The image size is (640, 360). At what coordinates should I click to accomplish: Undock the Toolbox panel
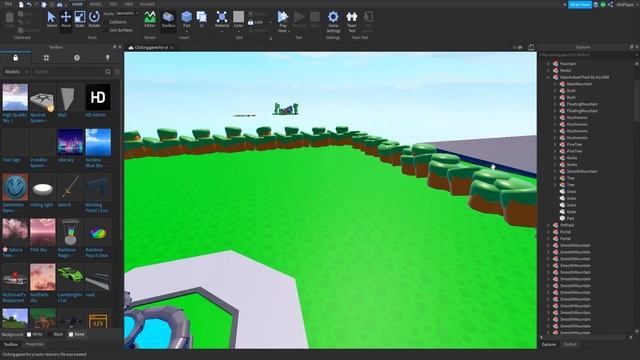click(114, 47)
